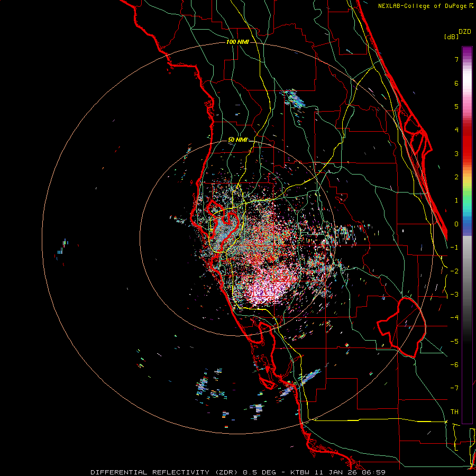476x476 pixels.
Task: Click the "0.5 DEG" elevation text
Action: [260, 472]
